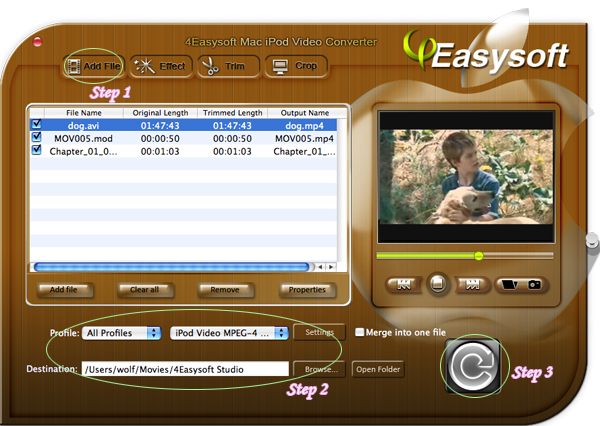Take a snapshot with the camera icon
This screenshot has height=426, width=600.
click(535, 285)
